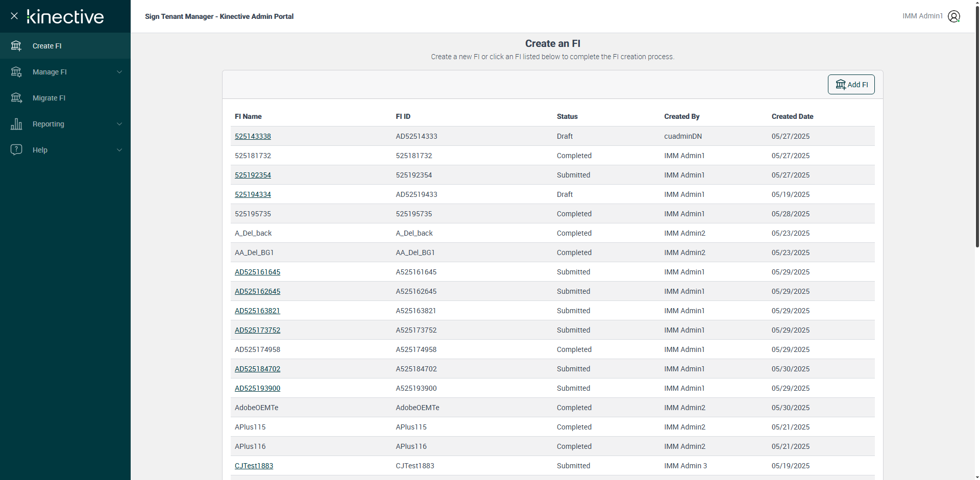Click the Reporting bar chart icon
The image size is (980, 480).
(x=16, y=124)
